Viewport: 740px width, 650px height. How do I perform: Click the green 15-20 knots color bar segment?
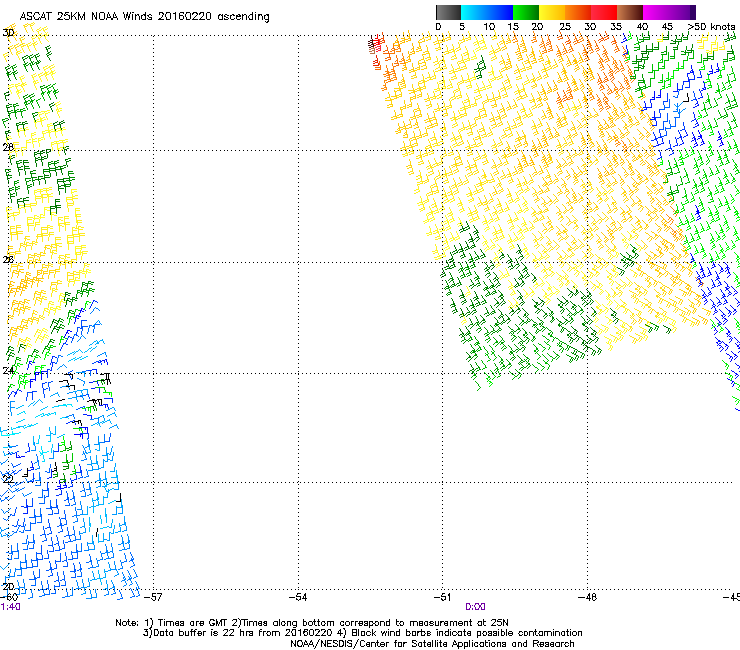[x=526, y=12]
